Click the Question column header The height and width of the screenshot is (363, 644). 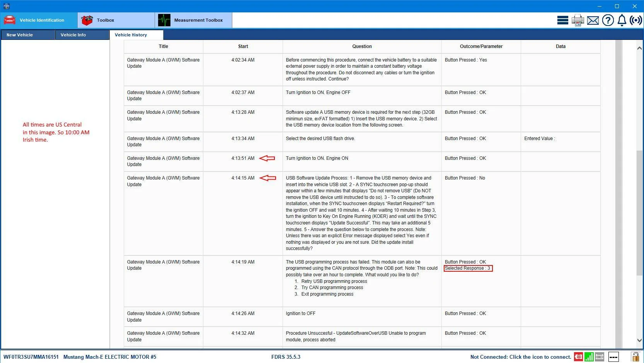click(362, 46)
